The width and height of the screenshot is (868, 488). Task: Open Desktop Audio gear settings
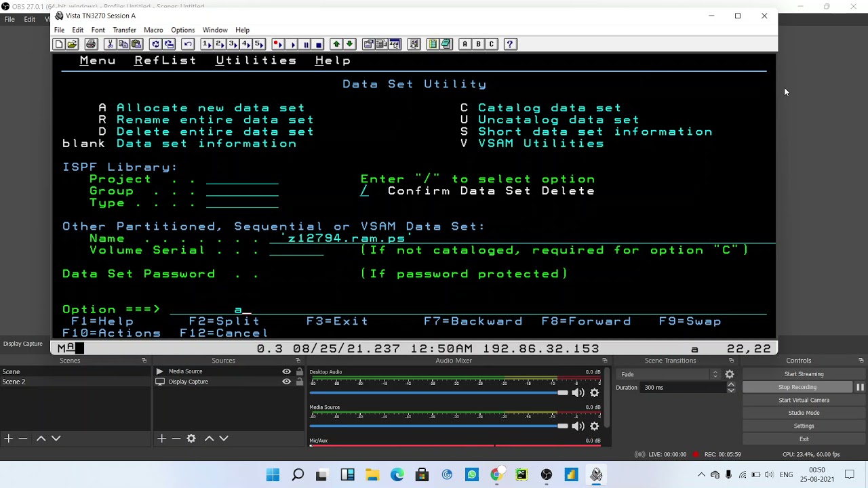click(x=595, y=393)
